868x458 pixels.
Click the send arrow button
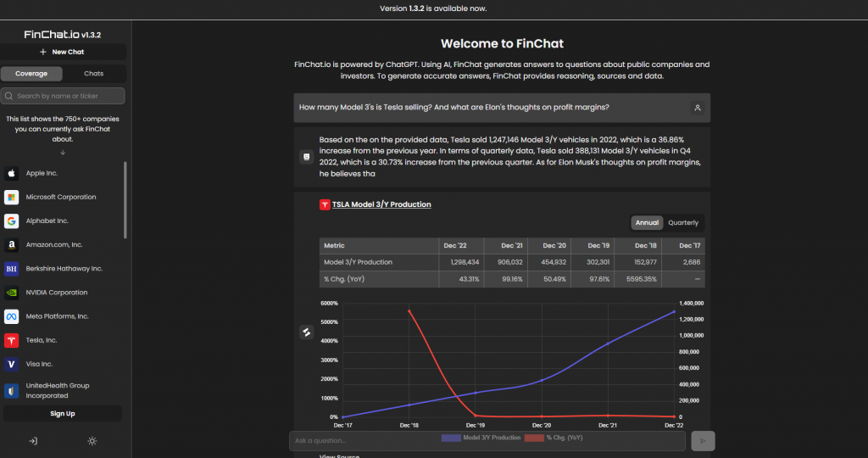[703, 440]
